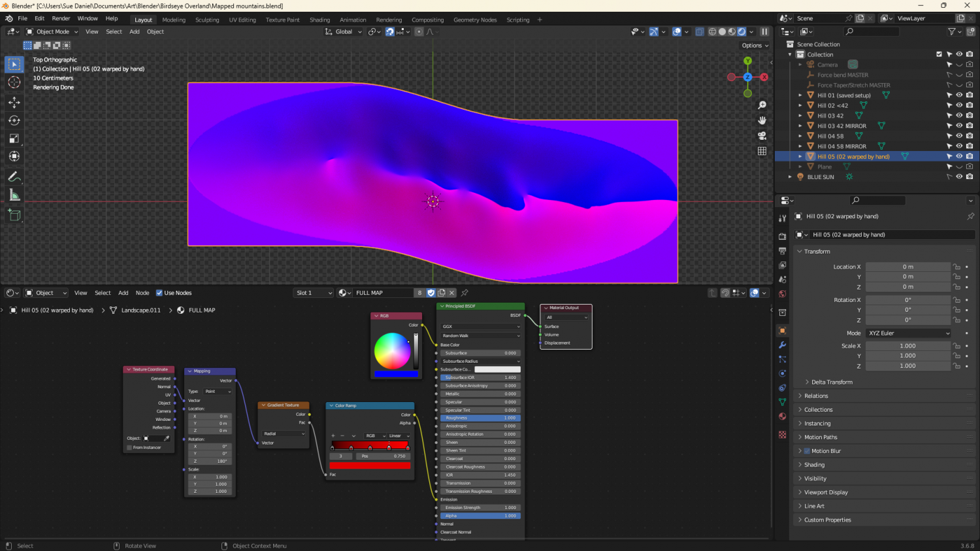Open the Radial gradient type dropdown
Screen dimensions: 980x551
[284, 434]
